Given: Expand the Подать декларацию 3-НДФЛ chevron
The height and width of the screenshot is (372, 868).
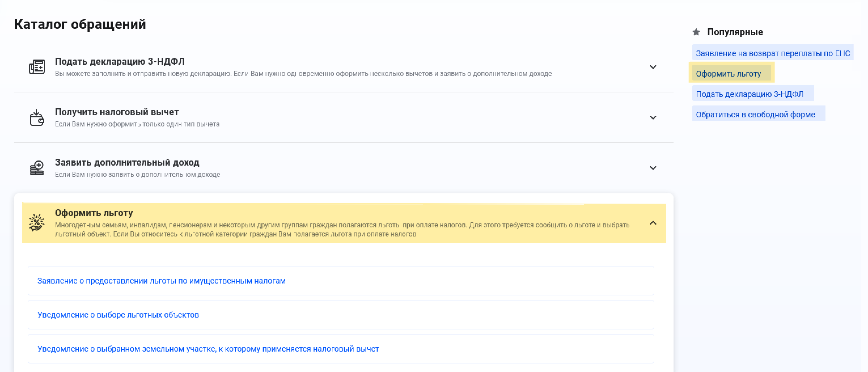Looking at the screenshot, I should pyautogui.click(x=653, y=67).
